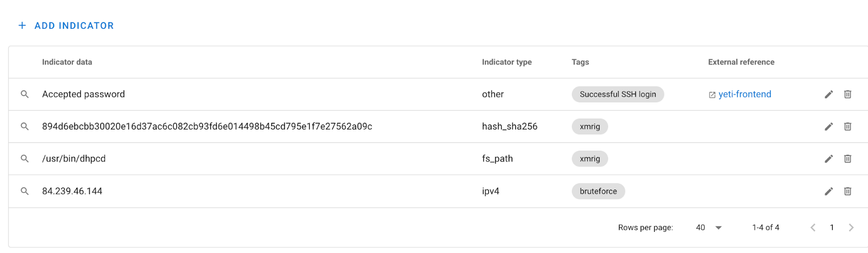
Task: Open the rows per page dropdown
Action: click(x=709, y=228)
